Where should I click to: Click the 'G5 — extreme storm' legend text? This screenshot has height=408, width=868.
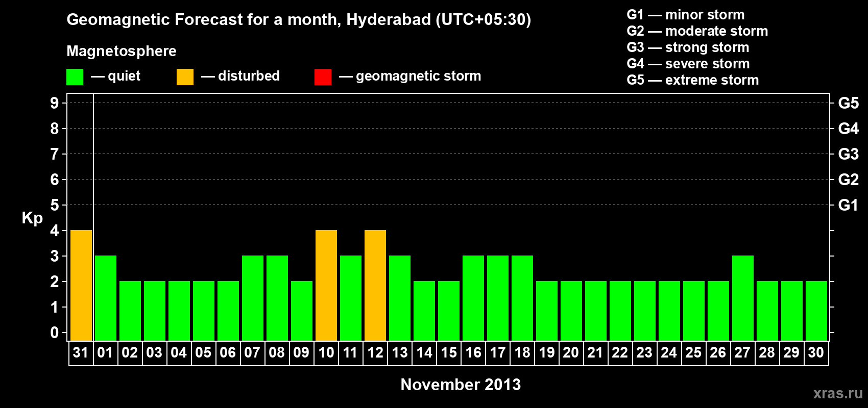tap(693, 80)
